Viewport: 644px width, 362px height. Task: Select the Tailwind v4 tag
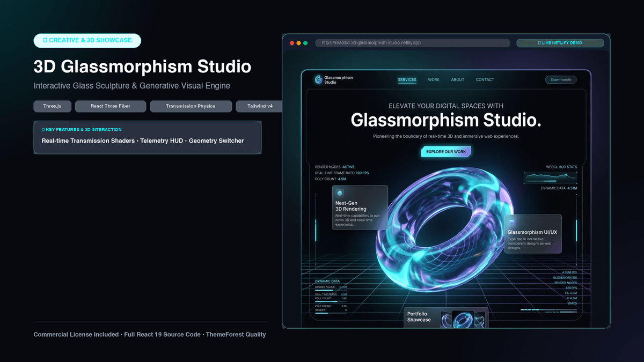[260, 106]
